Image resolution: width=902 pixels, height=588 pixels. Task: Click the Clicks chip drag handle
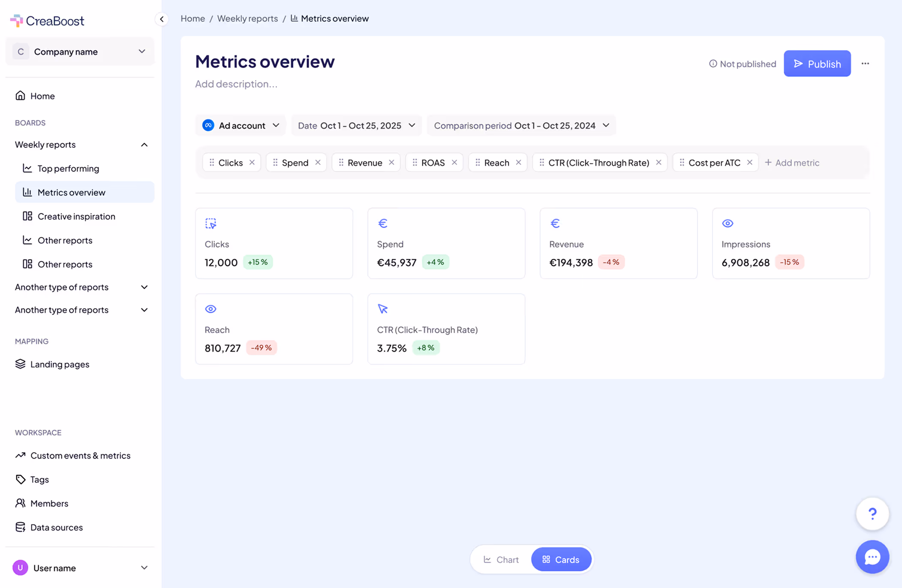[x=212, y=162]
